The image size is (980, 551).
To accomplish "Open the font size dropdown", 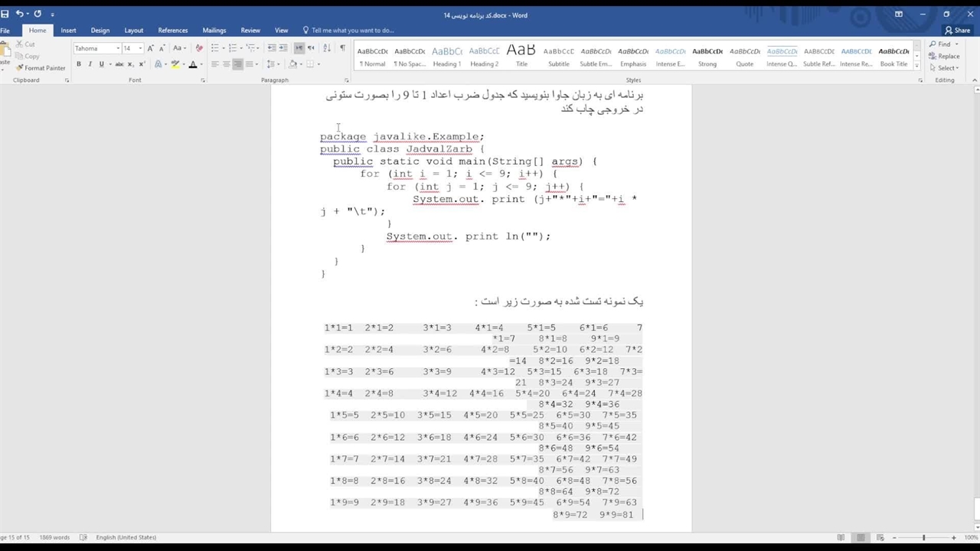I will (140, 48).
